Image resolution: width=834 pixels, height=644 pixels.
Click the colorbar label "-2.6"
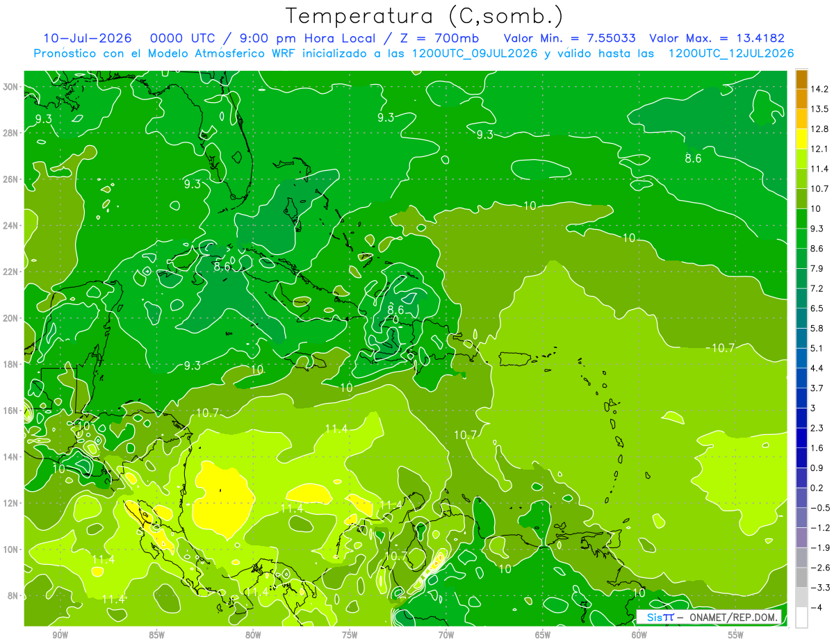820,568
